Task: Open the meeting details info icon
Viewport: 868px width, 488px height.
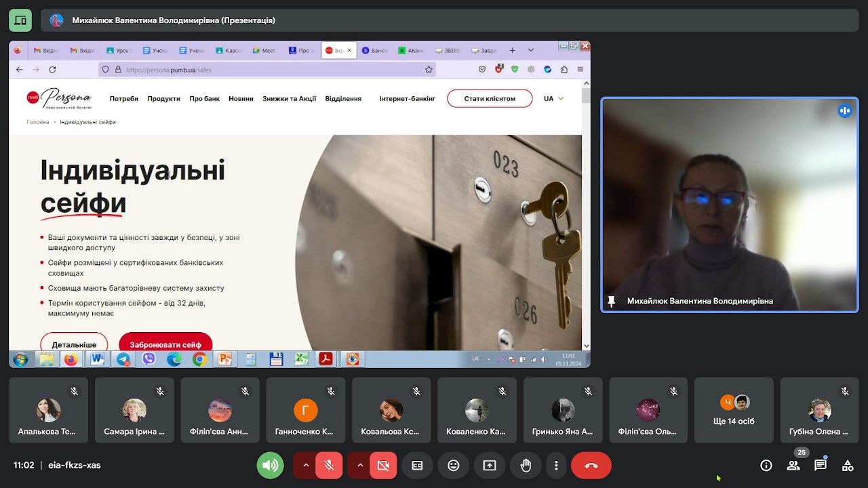Action: 766,466
